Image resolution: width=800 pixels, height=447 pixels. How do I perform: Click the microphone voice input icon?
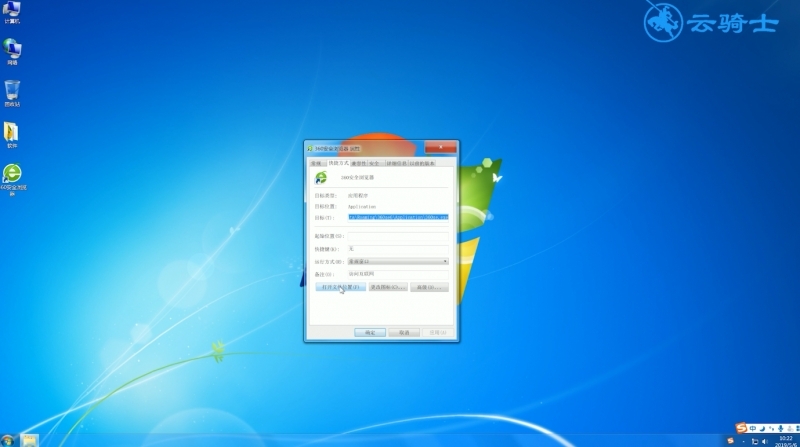[780, 429]
